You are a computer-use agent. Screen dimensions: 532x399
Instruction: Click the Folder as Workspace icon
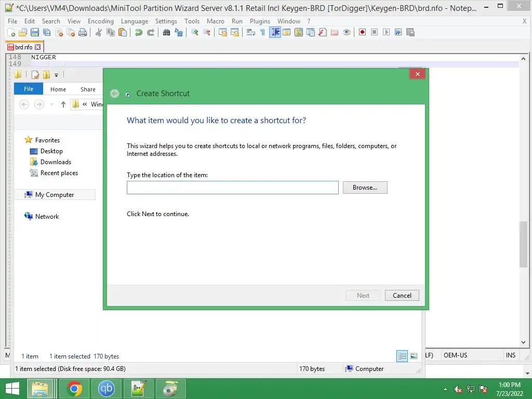pyautogui.click(x=335, y=32)
